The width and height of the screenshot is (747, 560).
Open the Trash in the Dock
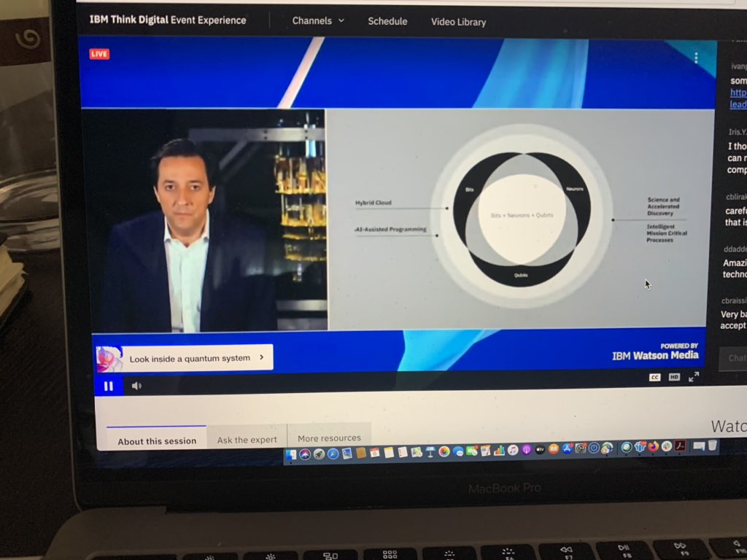coord(712,446)
